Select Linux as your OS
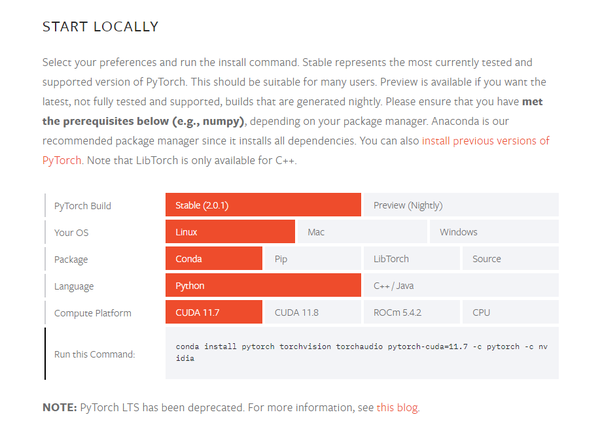The image size is (600, 438). [x=229, y=232]
